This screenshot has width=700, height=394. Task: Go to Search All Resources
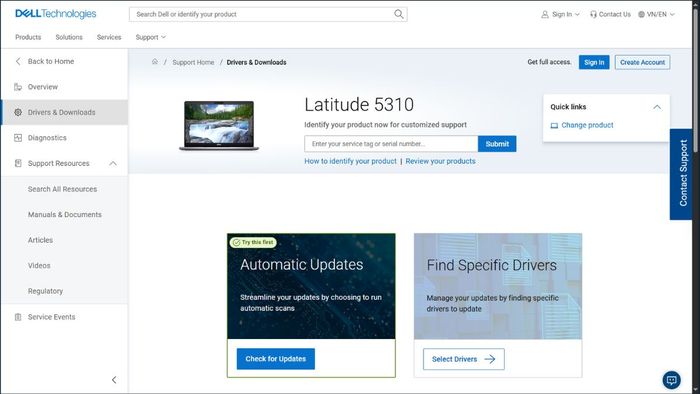(x=62, y=189)
